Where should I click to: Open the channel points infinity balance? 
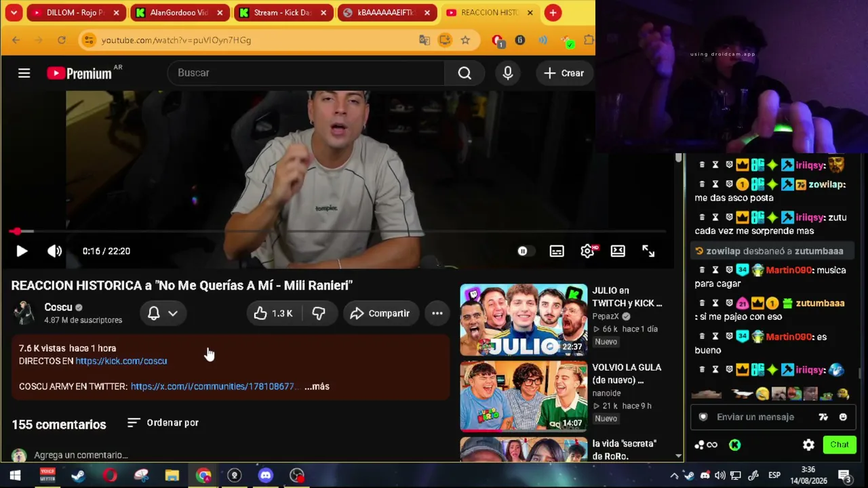coord(706,445)
